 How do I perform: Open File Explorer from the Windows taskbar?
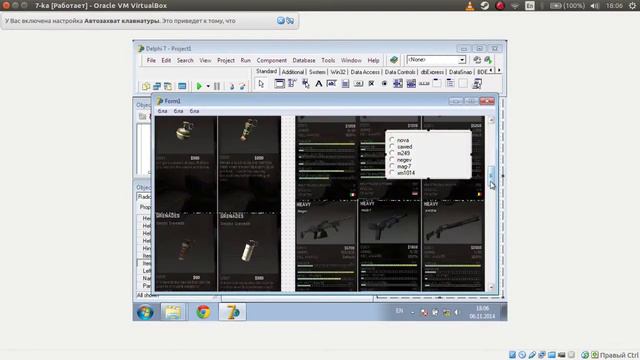coord(173,312)
